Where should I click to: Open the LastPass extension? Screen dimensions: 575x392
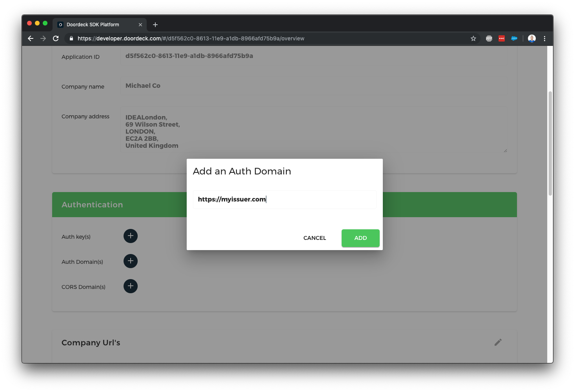pyautogui.click(x=501, y=38)
